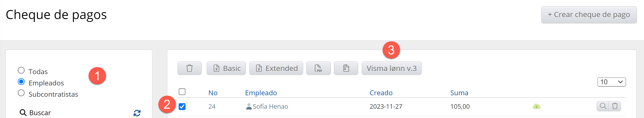Export payslips with the Basic Excel button
The height and width of the screenshot is (118, 644).
click(226, 68)
